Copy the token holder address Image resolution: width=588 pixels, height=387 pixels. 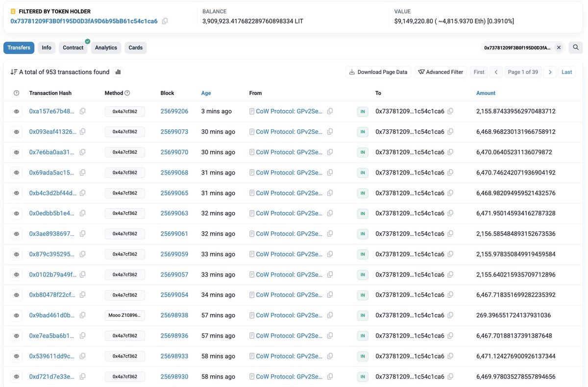[165, 21]
